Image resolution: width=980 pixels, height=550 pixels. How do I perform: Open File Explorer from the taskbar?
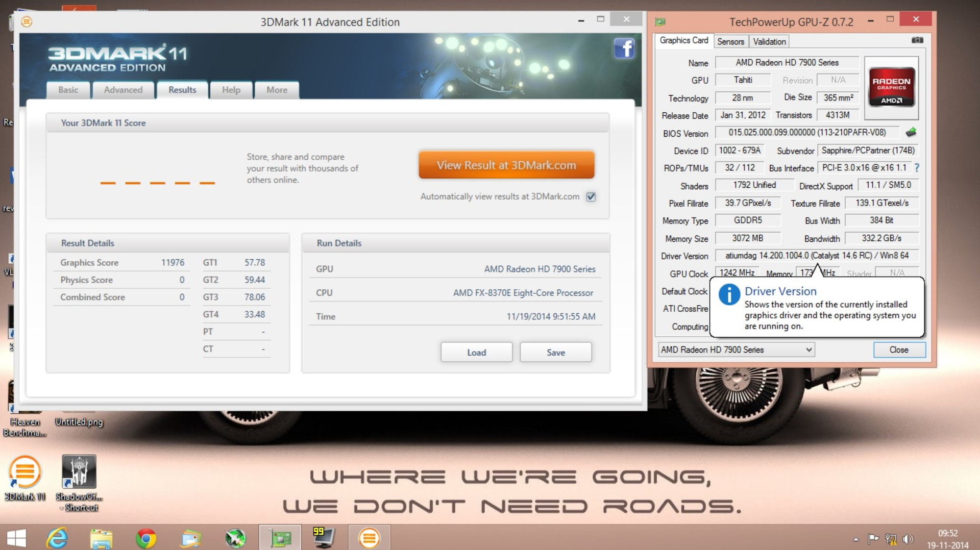coord(101,538)
